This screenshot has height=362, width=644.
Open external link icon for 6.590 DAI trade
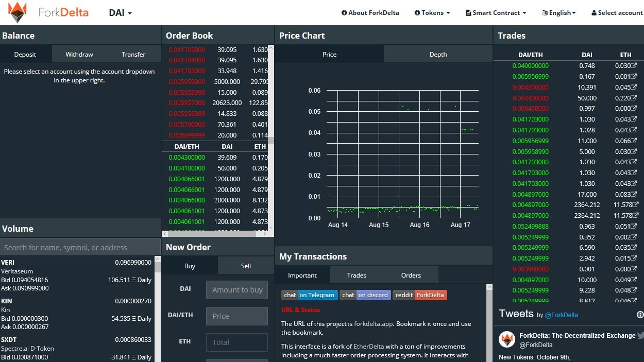634,248
